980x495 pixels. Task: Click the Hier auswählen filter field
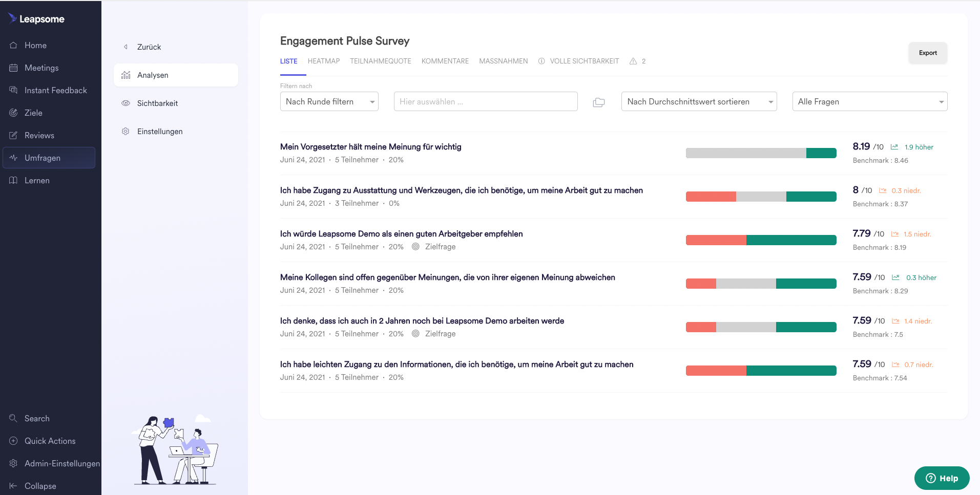coord(486,101)
